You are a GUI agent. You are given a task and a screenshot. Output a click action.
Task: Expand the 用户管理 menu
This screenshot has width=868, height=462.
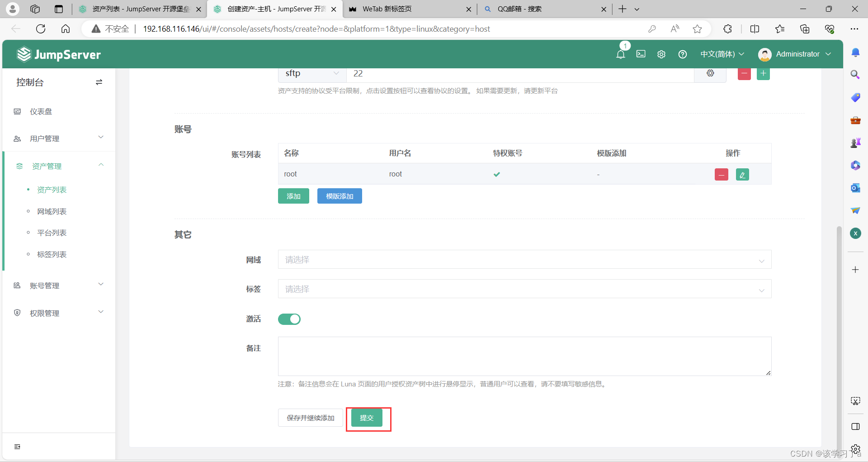coord(59,138)
